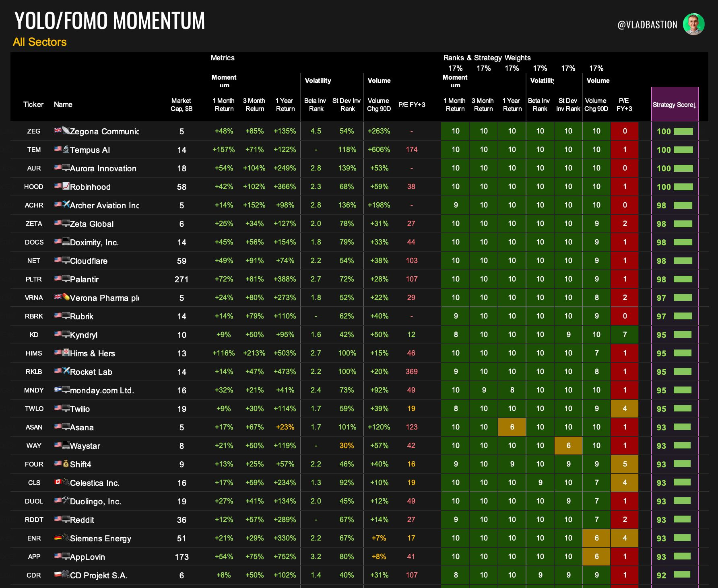This screenshot has height=588, width=718.
Task: Click the Market Cap, $B column header
Action: tap(182, 105)
